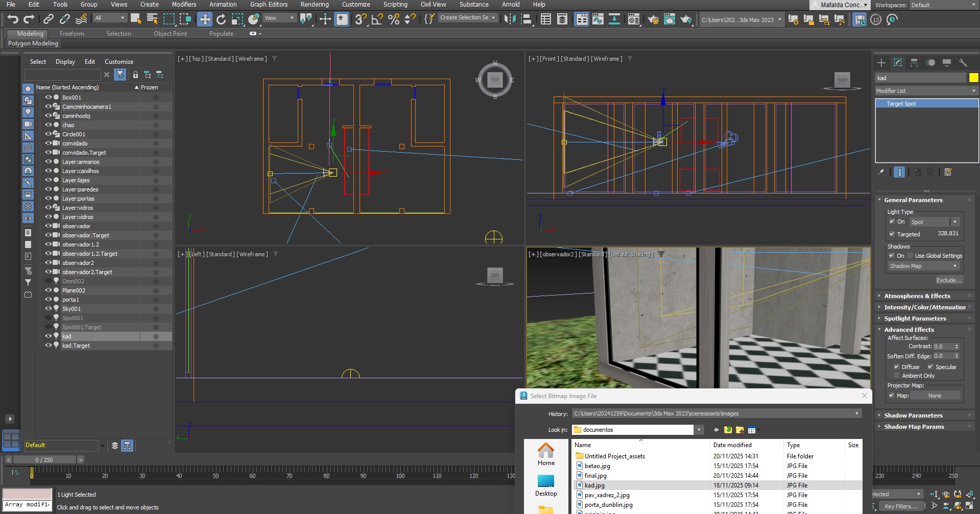Select the Move transform tool
Screen dimensions: 980x514
[205, 19]
